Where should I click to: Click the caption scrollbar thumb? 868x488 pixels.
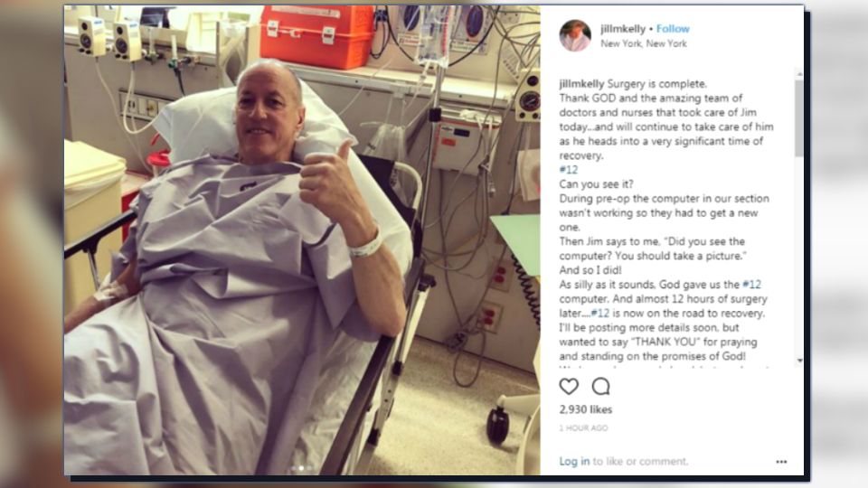(x=798, y=117)
